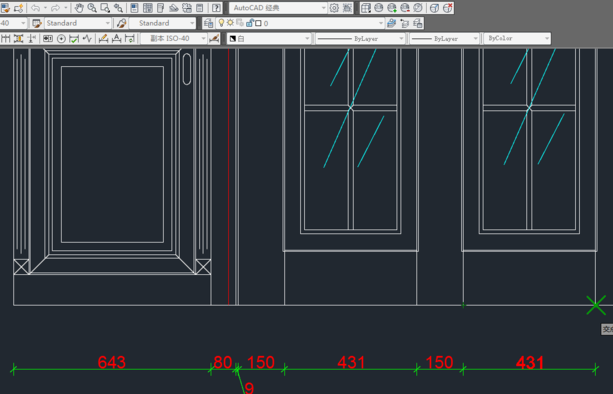Open the layer list dropdown showing 0
Screen dimensions: 613x394
click(300, 23)
